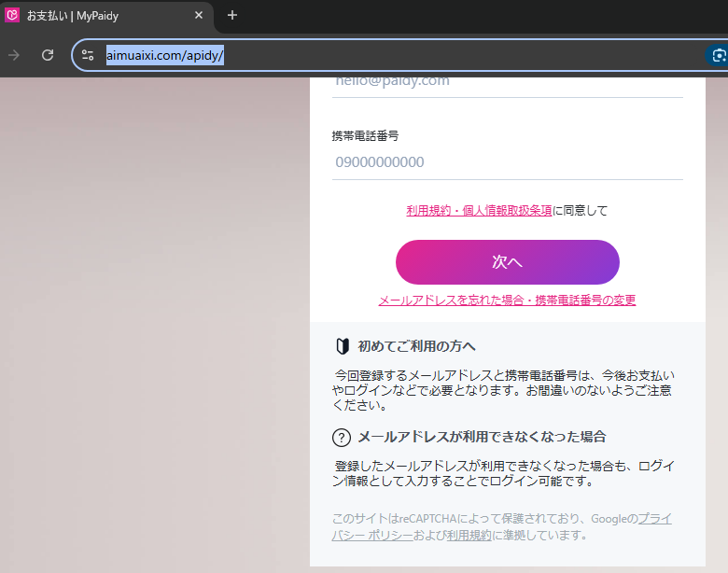
Task: Click the Google Lens icon in address bar
Action: click(x=718, y=55)
